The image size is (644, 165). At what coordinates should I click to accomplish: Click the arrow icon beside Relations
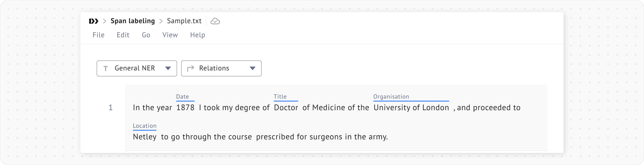[x=191, y=68]
